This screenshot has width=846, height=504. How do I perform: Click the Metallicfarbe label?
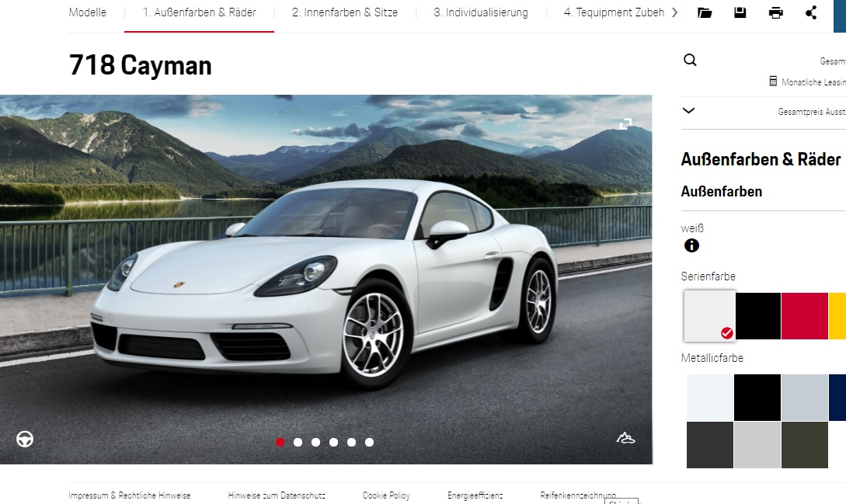(x=712, y=358)
